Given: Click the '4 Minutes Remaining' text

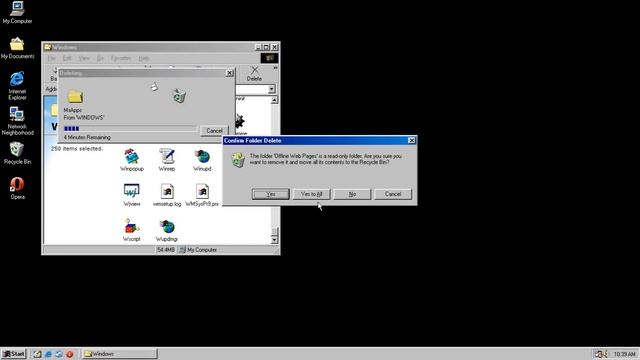Looking at the screenshot, I should point(87,138).
